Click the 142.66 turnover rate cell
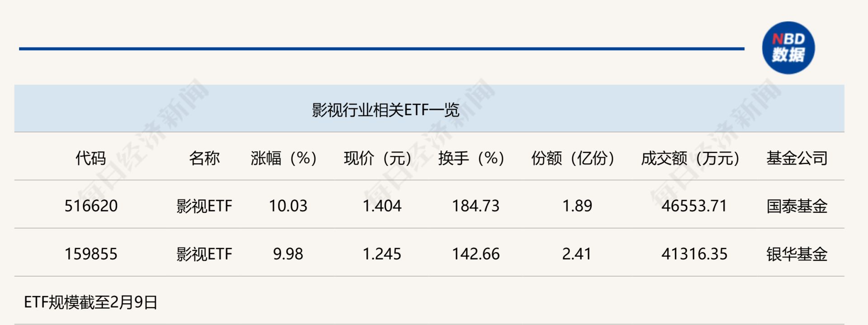Image resolution: width=868 pixels, height=325 pixels. coord(476,254)
